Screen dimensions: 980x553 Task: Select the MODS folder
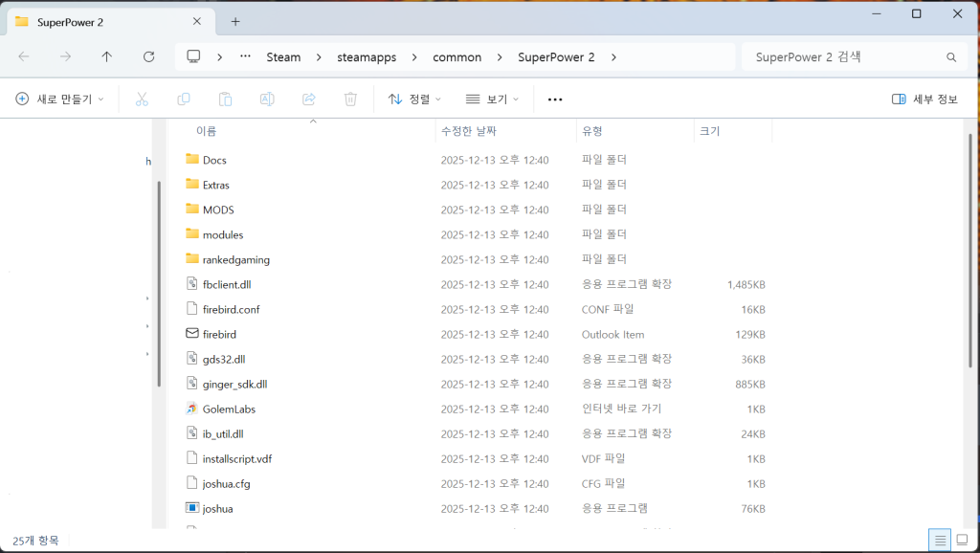(218, 210)
